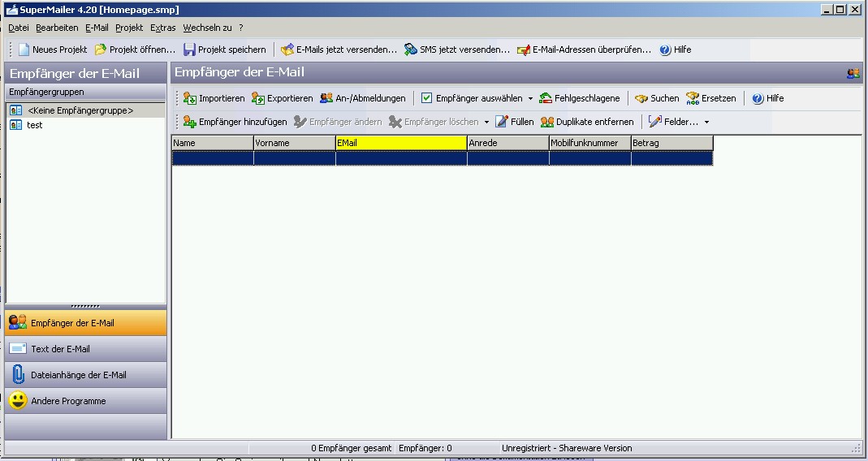Select Keine Empfängergruppe in group list
The height and width of the screenshot is (461, 868).
[86, 110]
